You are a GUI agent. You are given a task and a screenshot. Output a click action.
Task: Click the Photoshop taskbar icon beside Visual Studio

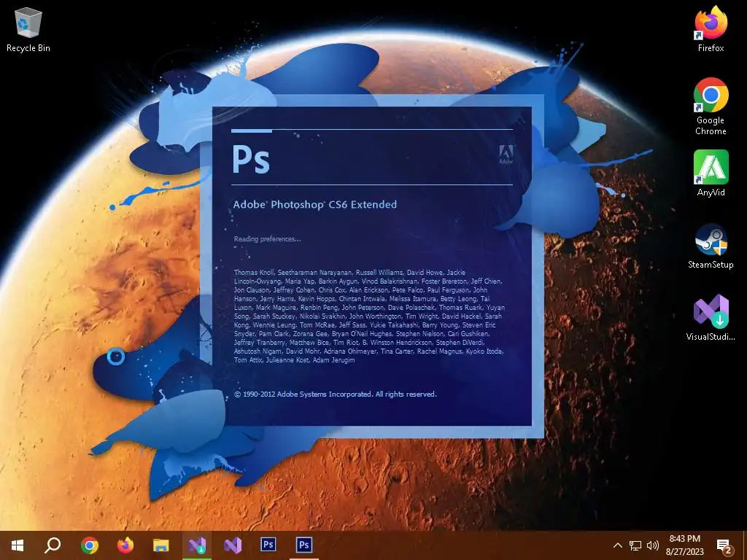(x=268, y=544)
